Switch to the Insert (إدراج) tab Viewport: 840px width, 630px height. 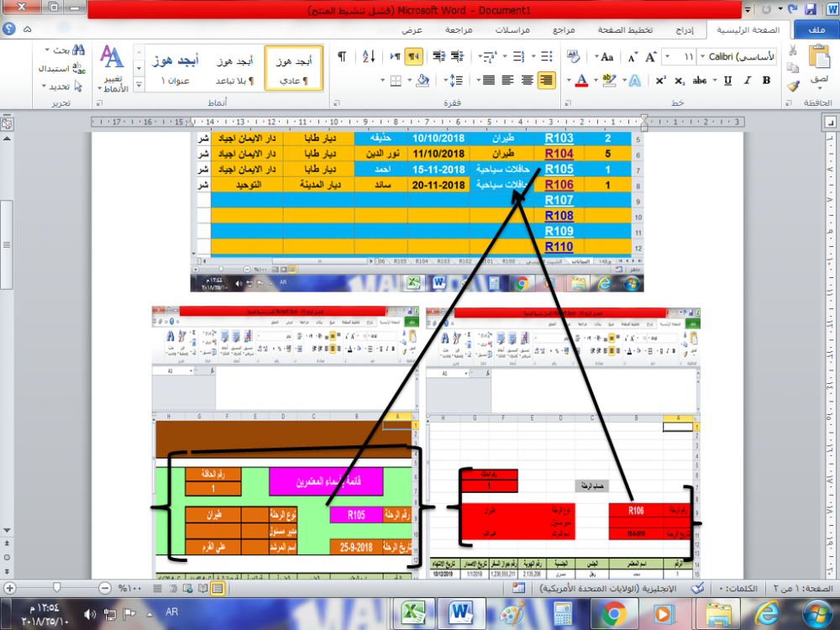[x=685, y=30]
